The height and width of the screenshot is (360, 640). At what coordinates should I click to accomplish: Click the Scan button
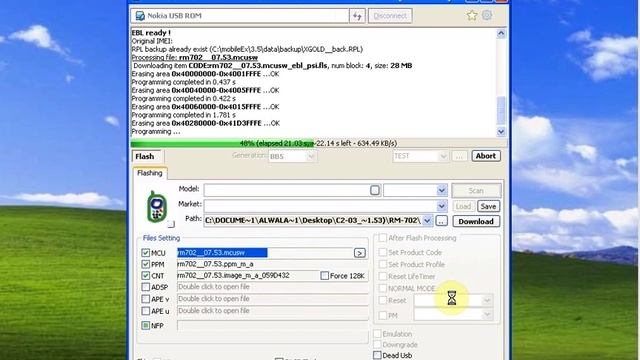(476, 191)
